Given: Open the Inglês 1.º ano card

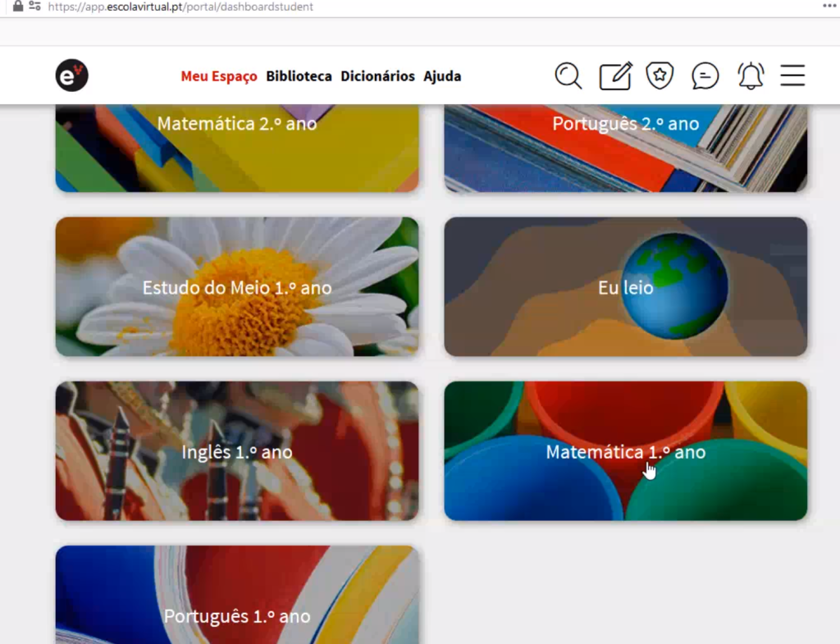Looking at the screenshot, I should (x=237, y=451).
